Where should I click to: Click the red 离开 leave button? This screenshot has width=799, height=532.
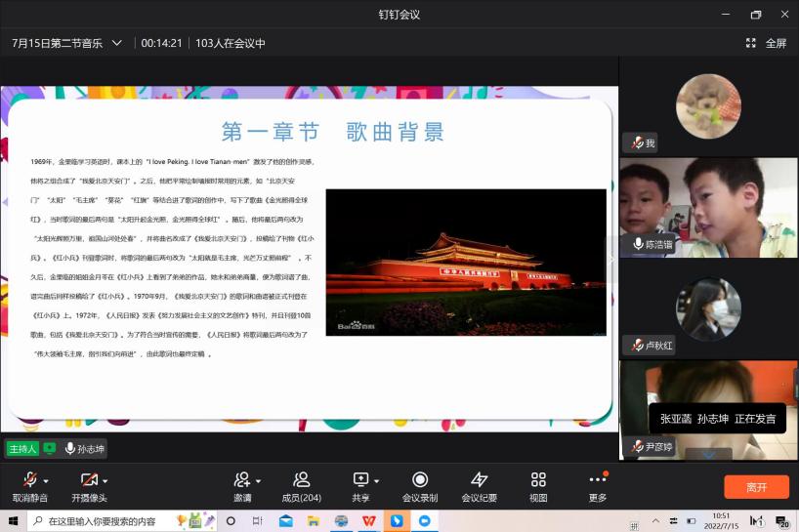click(756, 486)
